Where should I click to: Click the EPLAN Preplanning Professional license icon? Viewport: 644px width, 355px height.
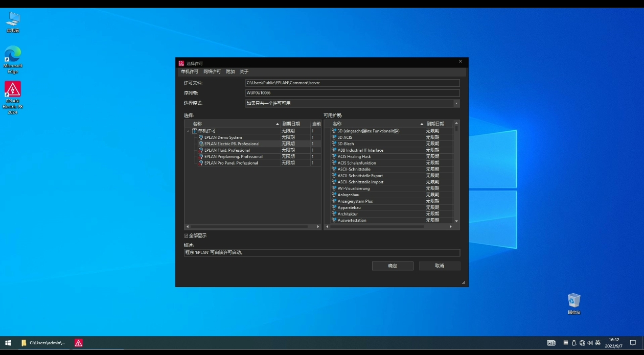201,156
